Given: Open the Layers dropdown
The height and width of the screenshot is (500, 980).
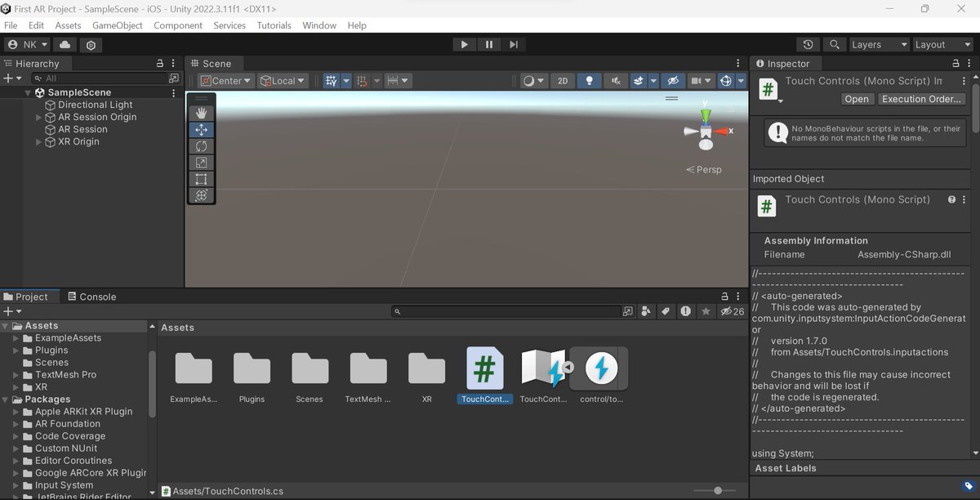Looking at the screenshot, I should point(880,45).
